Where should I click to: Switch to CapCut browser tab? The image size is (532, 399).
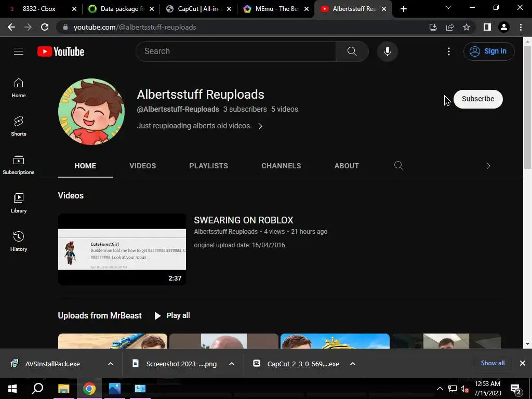195,9
